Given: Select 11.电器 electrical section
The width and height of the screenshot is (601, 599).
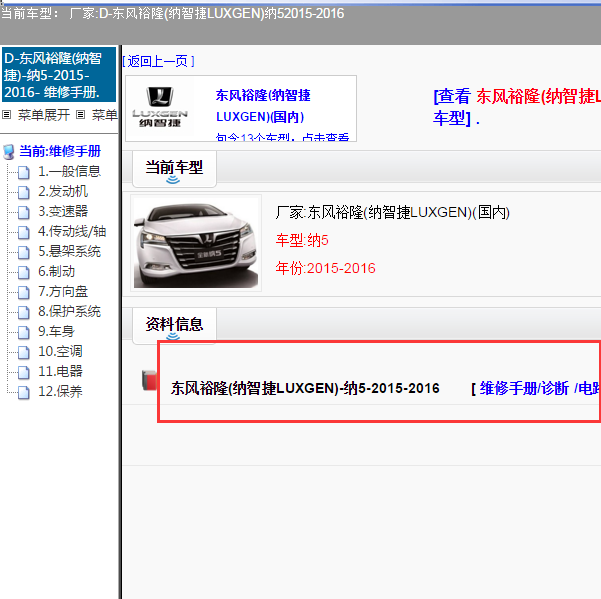Looking at the screenshot, I should 60,371.
